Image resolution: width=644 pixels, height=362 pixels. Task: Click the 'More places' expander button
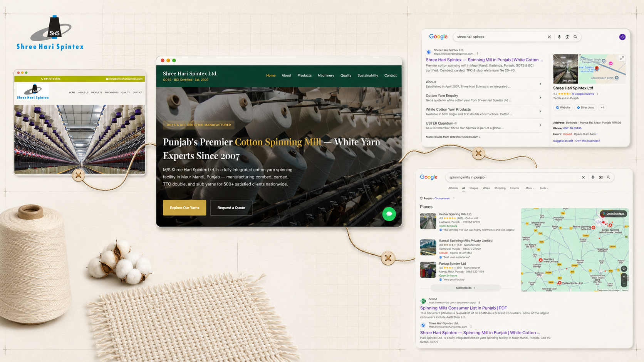[x=466, y=288]
